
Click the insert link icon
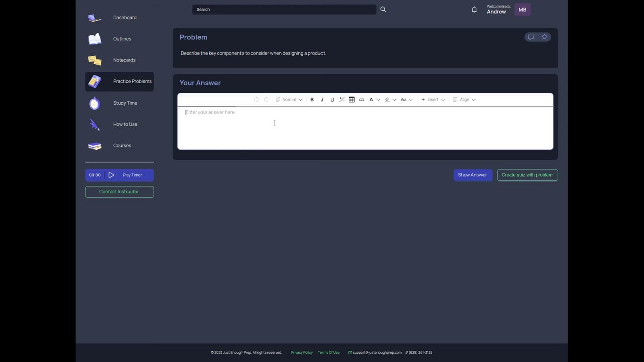point(361,100)
